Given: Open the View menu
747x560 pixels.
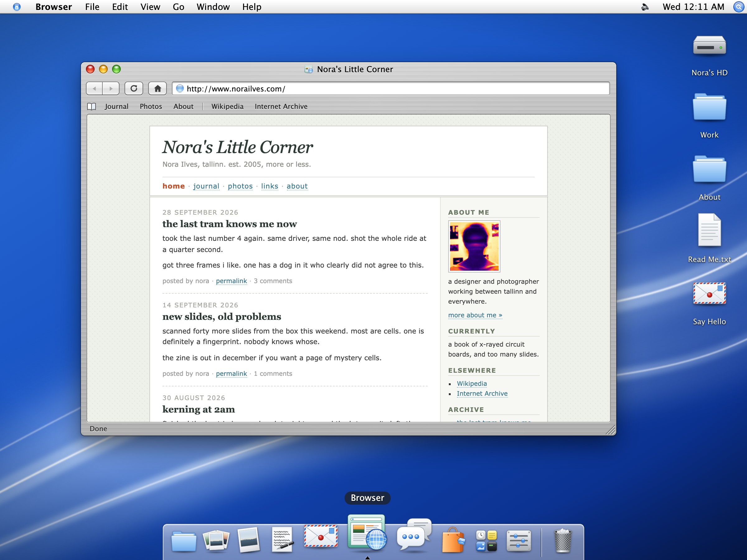Looking at the screenshot, I should (150, 7).
